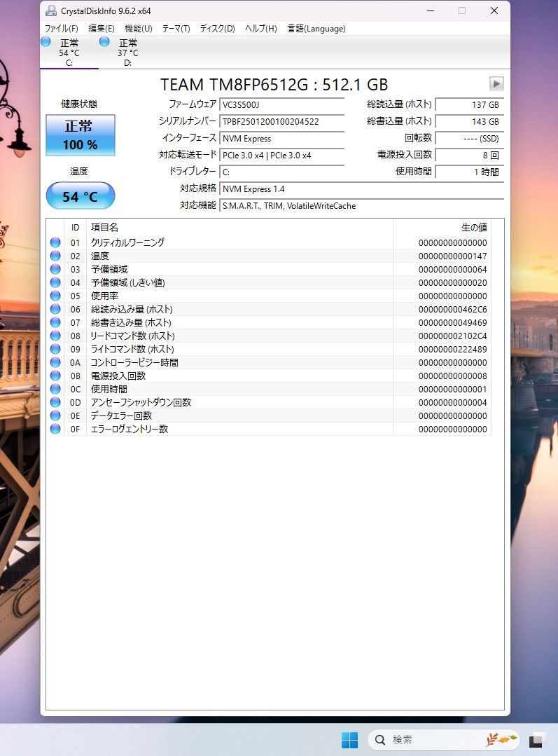
Task: Click the standard field NVM Express 1.4
Action: (x=361, y=189)
